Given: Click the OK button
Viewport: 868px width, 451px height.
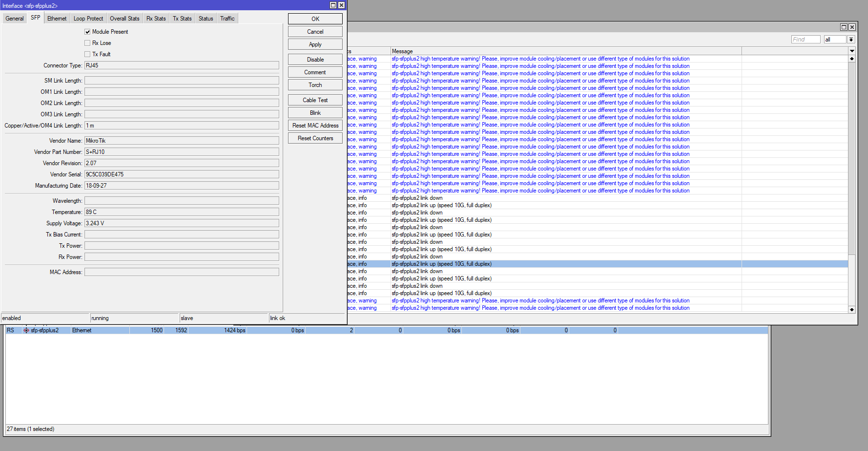Looking at the screenshot, I should point(315,19).
